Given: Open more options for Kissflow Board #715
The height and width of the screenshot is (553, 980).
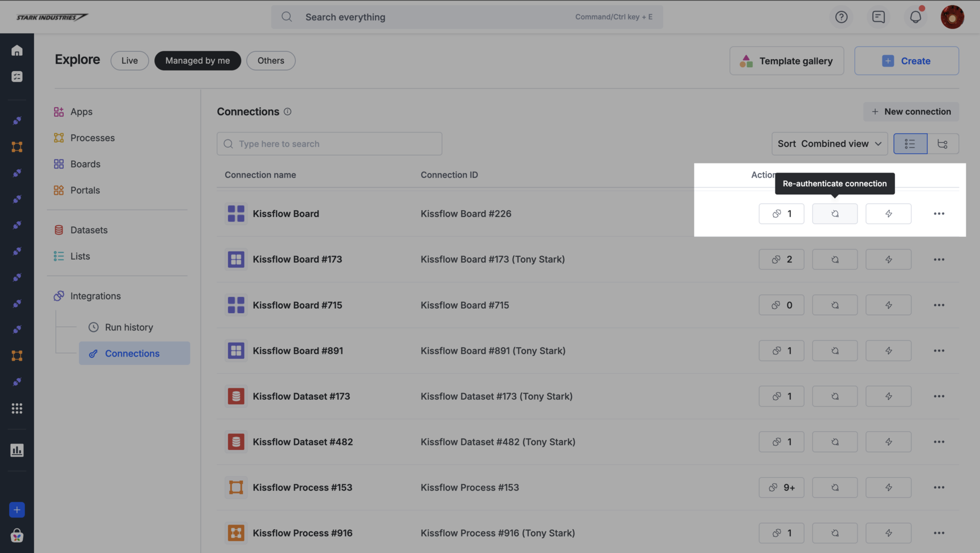Looking at the screenshot, I should [938, 305].
